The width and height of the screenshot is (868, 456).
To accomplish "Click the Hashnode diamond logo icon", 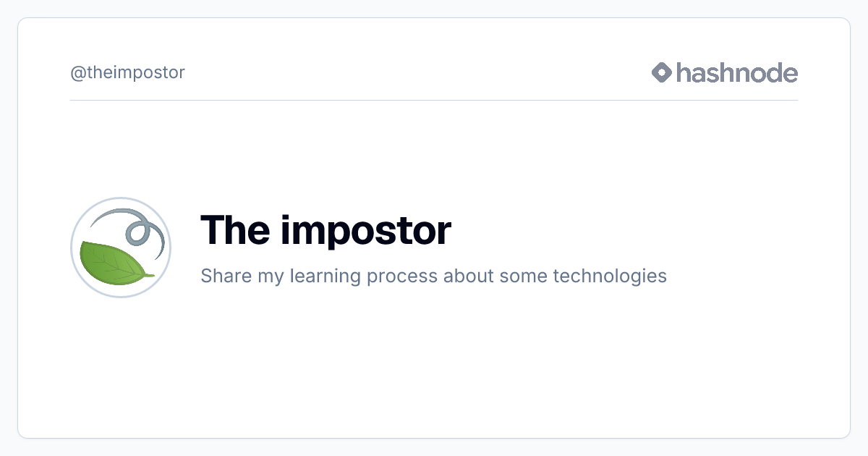I will click(662, 72).
